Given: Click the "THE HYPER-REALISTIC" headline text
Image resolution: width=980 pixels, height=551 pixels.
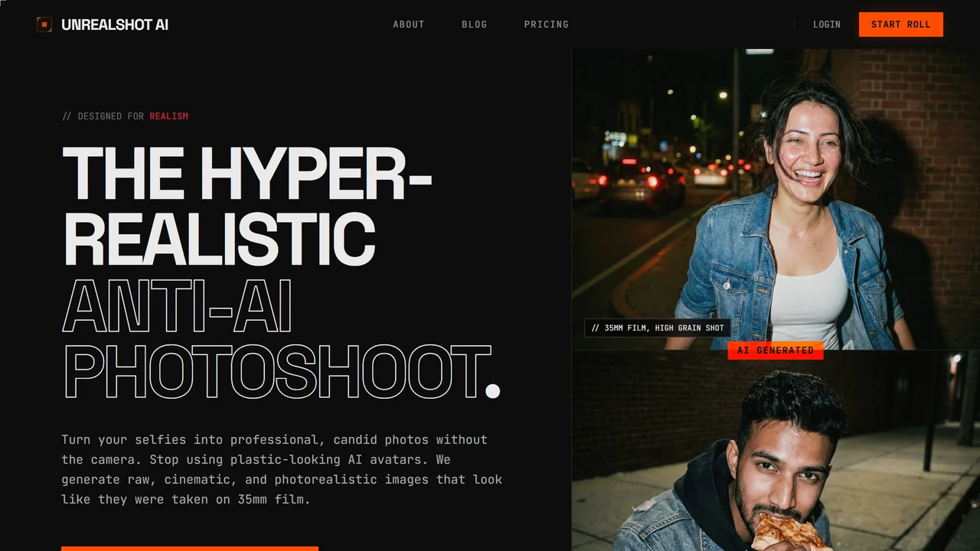Looking at the screenshot, I should pyautogui.click(x=247, y=206).
